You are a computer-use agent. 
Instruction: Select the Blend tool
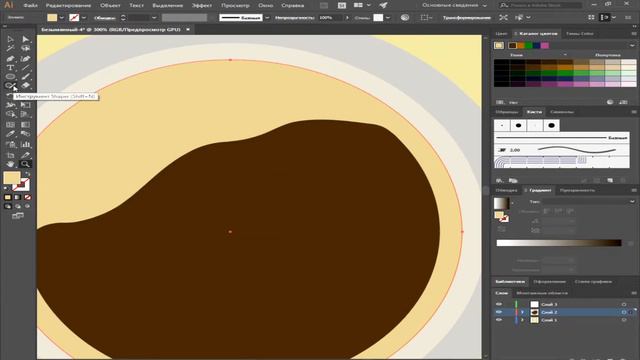pyautogui.click(x=25, y=134)
